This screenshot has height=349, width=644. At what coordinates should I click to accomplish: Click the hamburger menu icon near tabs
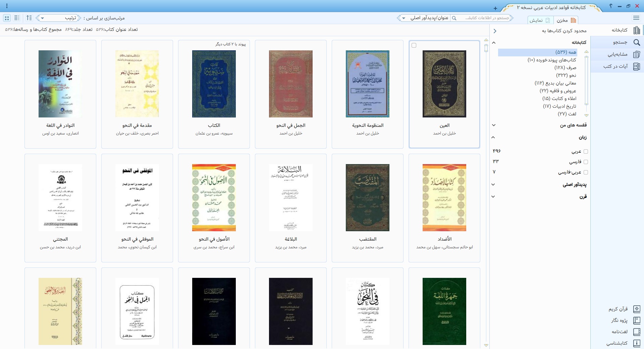(x=636, y=18)
